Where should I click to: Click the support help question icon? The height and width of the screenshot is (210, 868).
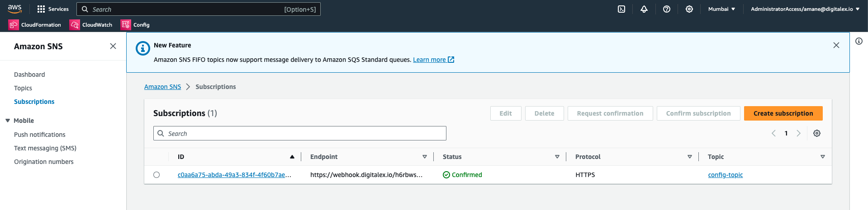(667, 9)
